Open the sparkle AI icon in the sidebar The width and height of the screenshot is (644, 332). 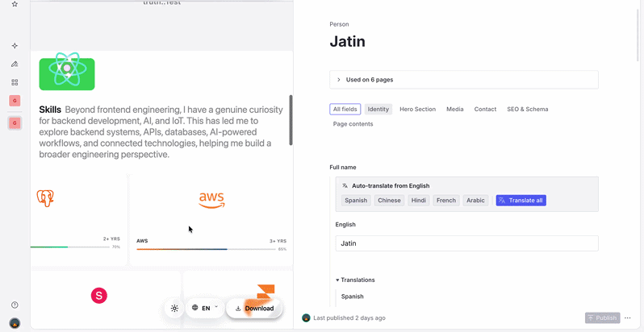[15, 46]
